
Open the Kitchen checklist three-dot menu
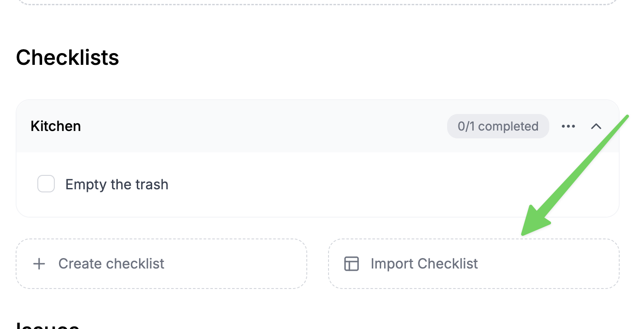click(x=568, y=126)
